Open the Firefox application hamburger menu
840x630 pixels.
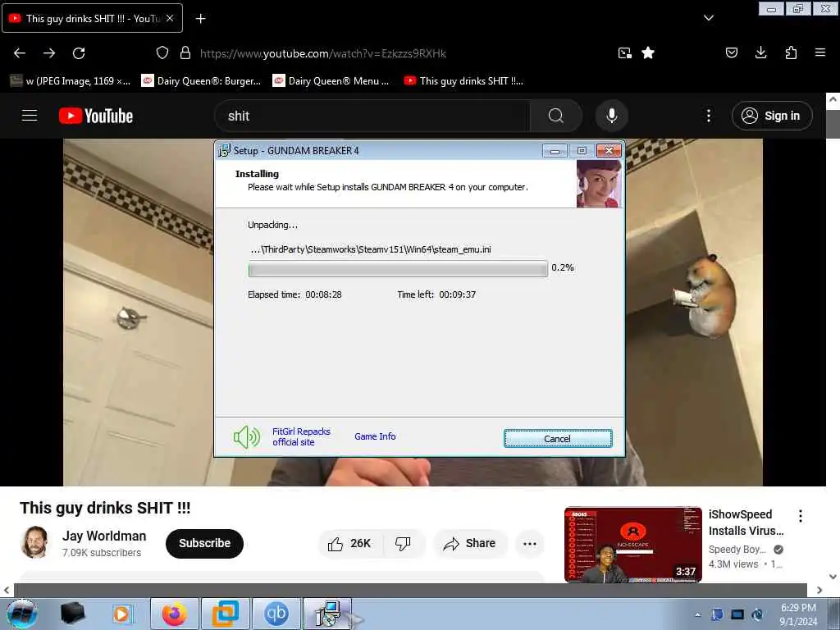820,52
